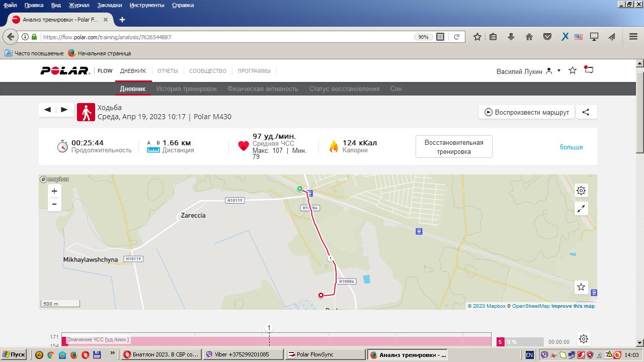Launch Chrome from quick launch bar
The image size is (644, 362).
[x=50, y=354]
